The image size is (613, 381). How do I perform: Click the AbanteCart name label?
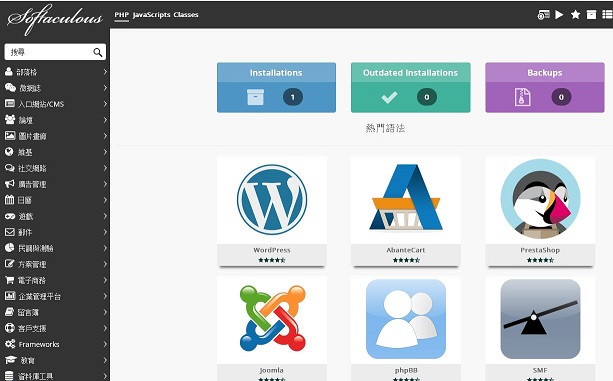click(406, 250)
